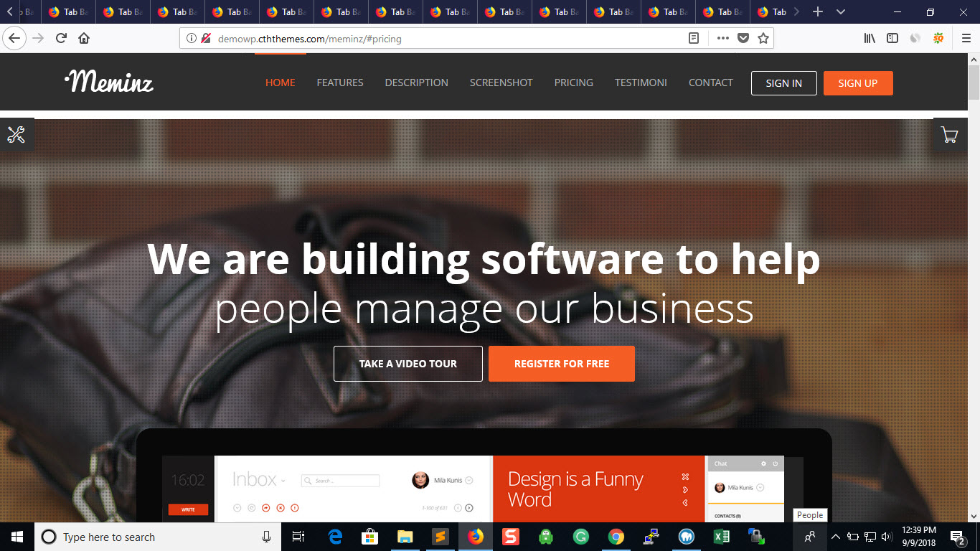Click the Firefox reload page button

tap(62, 38)
